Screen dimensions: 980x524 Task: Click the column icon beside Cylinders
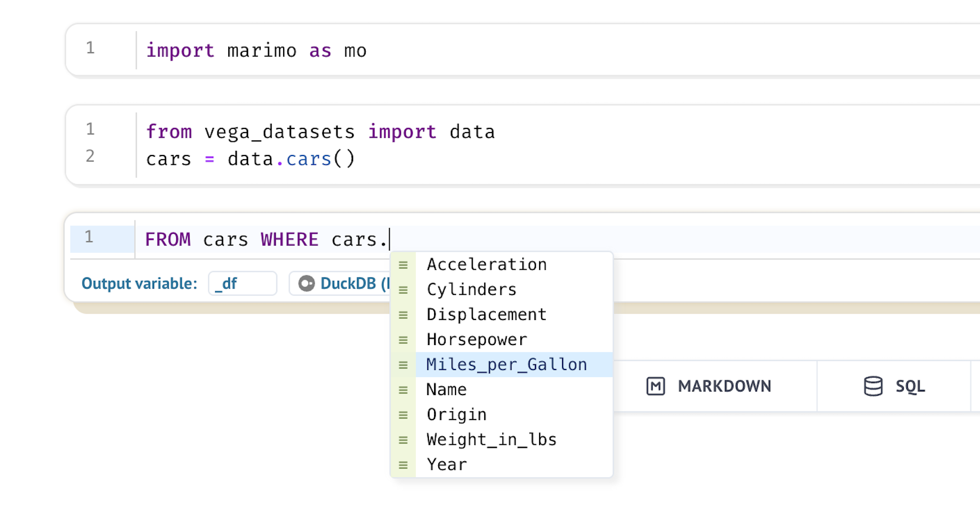click(403, 290)
